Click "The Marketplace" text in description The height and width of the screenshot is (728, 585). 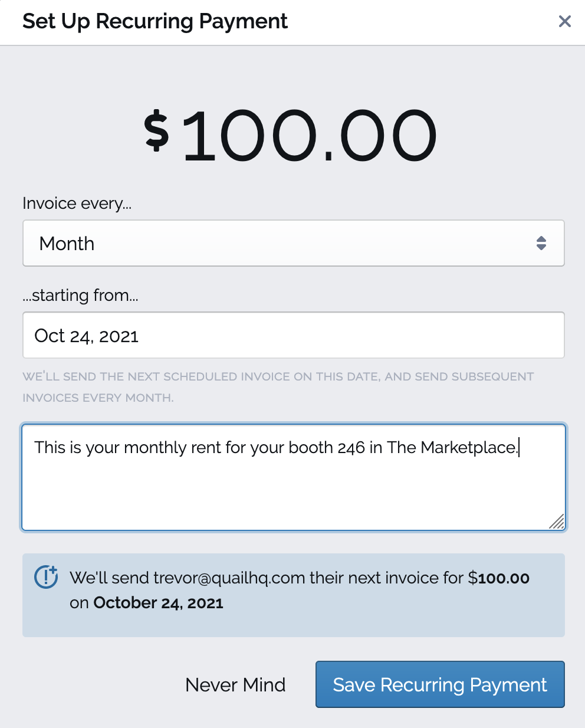[452, 448]
